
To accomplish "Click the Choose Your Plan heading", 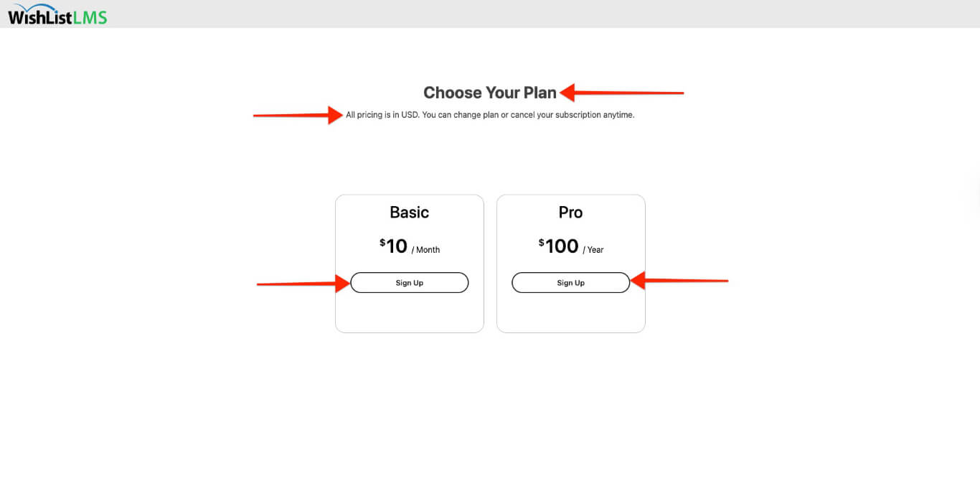I will [x=490, y=93].
